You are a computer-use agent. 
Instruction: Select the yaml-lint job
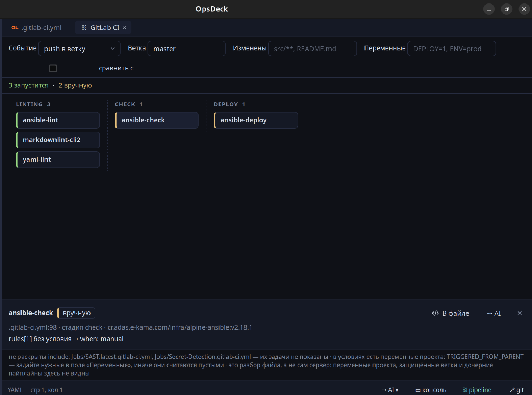(x=58, y=160)
